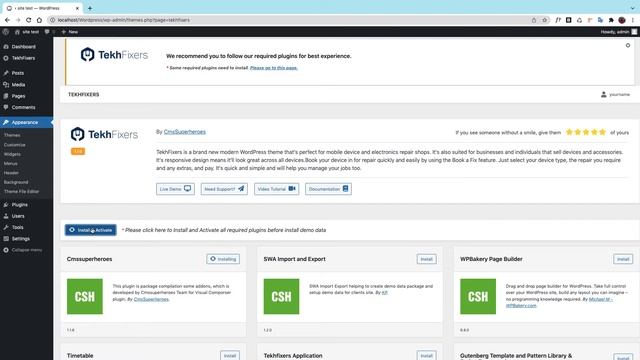This screenshot has height=360, width=640.
Task: Open CmsSuperheroes author link
Action: point(184,132)
